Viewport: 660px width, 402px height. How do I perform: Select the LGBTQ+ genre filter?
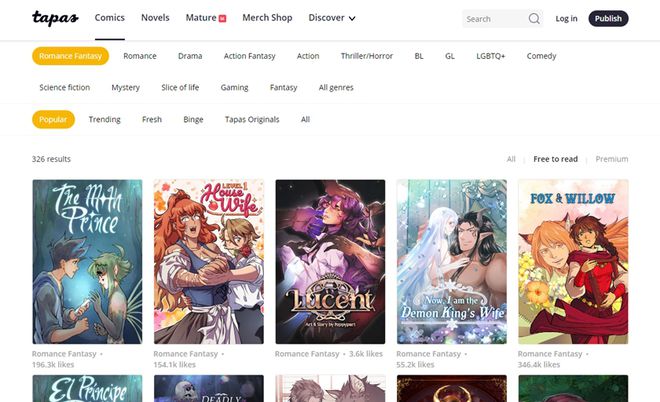click(x=490, y=56)
